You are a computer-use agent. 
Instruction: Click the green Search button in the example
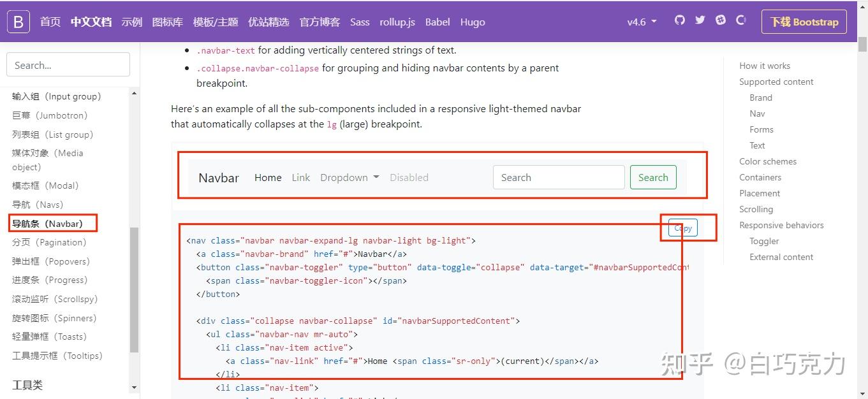pos(652,177)
